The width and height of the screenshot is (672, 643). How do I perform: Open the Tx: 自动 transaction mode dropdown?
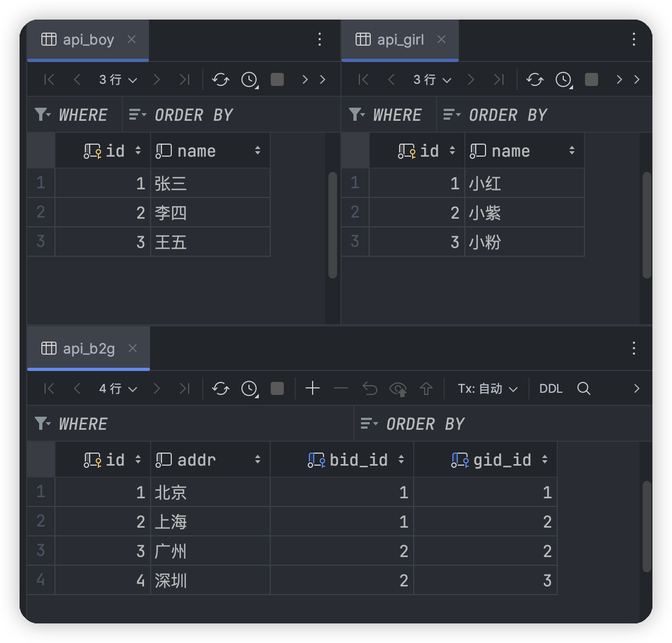tap(487, 388)
